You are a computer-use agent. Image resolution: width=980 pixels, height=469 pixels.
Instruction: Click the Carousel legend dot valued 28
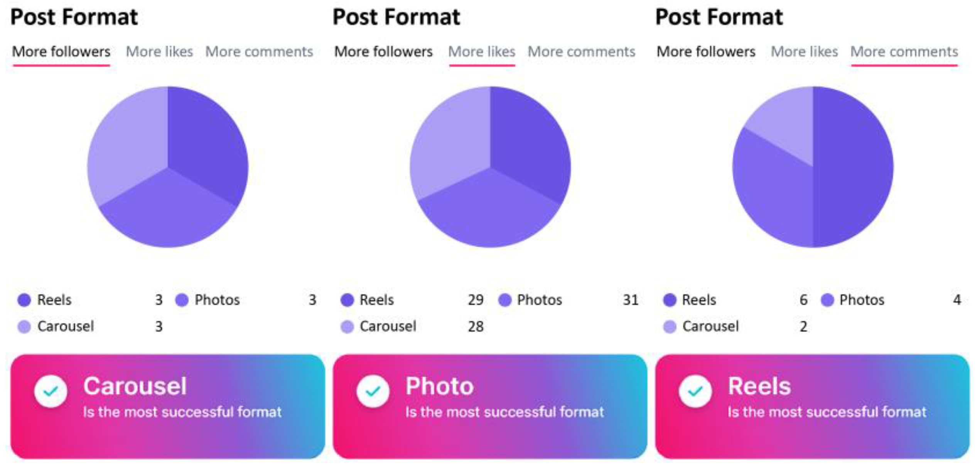tap(347, 327)
